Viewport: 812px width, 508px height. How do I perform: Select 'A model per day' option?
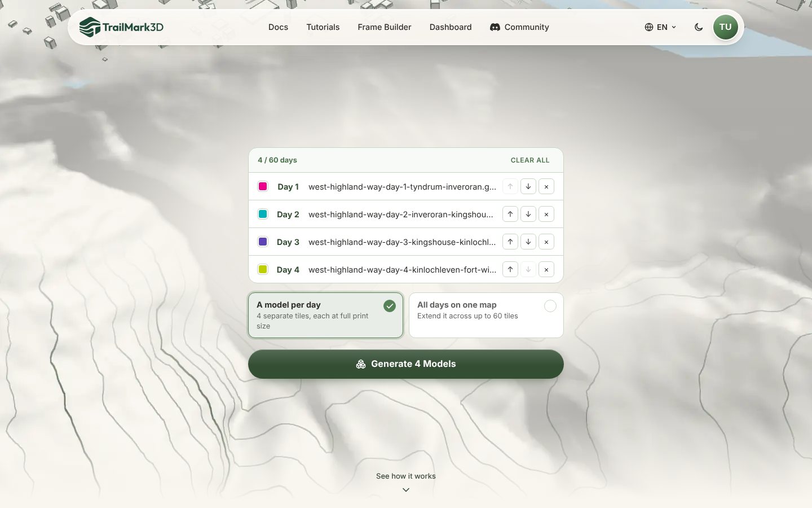[326, 315]
